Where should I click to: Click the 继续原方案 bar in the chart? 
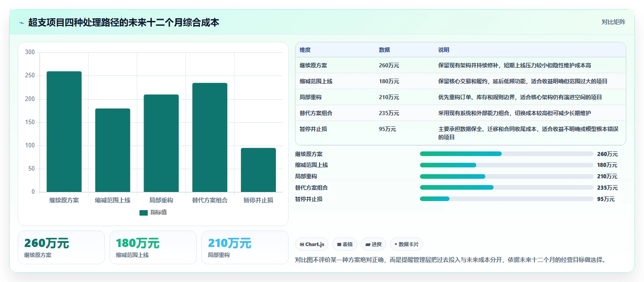[x=64, y=131]
